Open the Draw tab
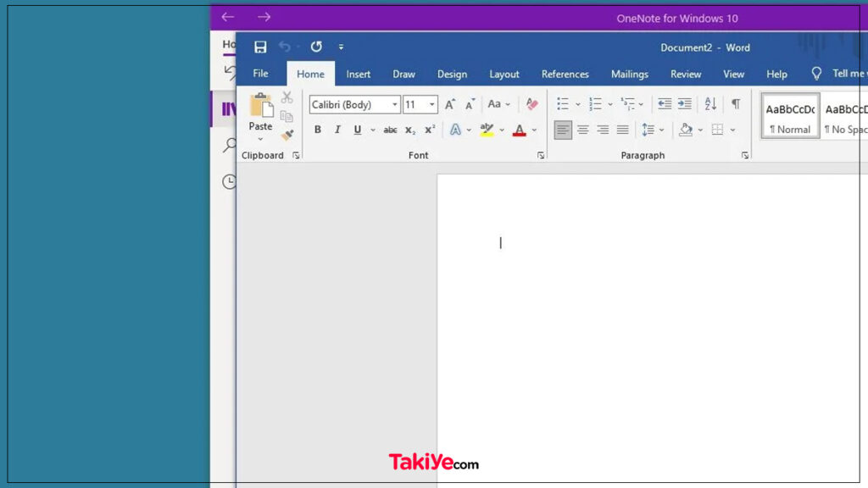Screen dimensions: 868x488 404,75
